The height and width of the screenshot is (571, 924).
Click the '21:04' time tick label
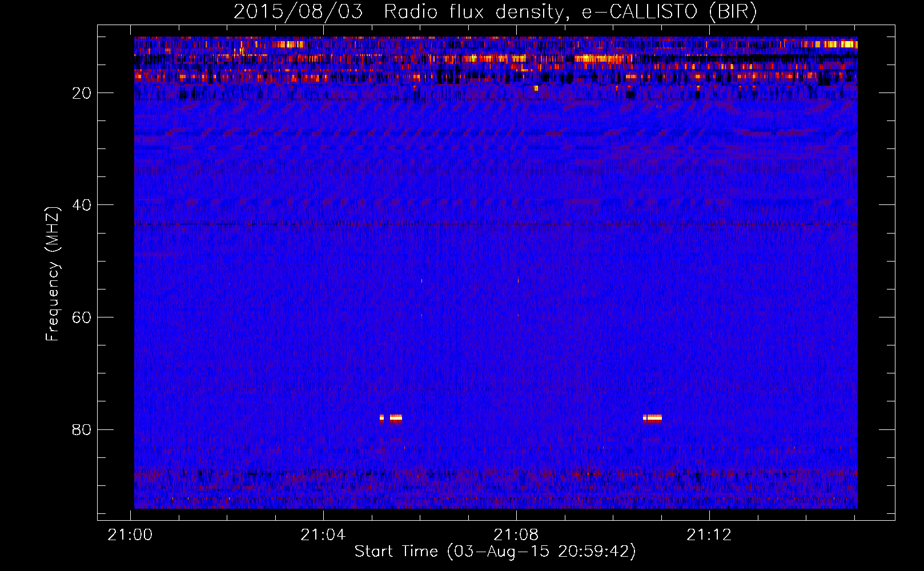(x=323, y=535)
